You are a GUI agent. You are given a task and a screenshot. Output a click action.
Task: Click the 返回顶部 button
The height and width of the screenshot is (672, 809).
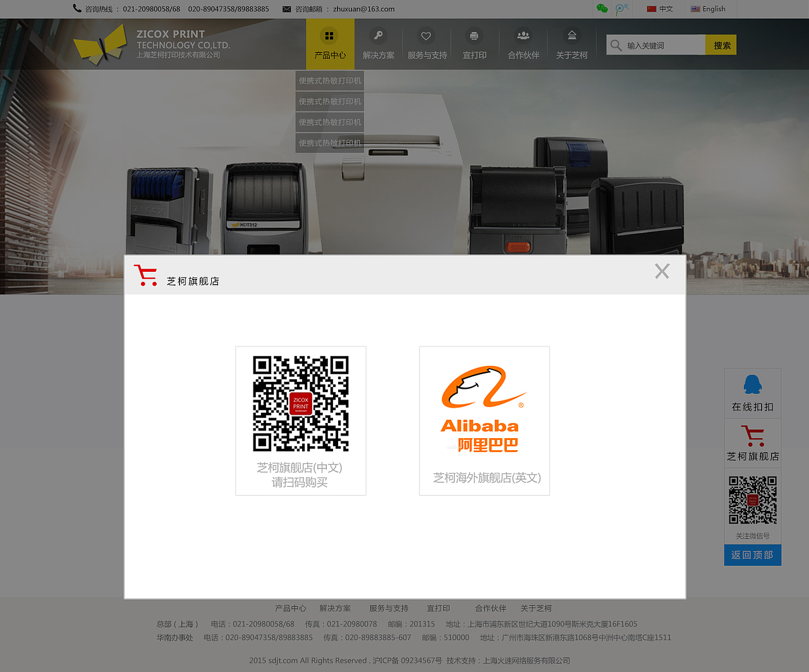752,555
